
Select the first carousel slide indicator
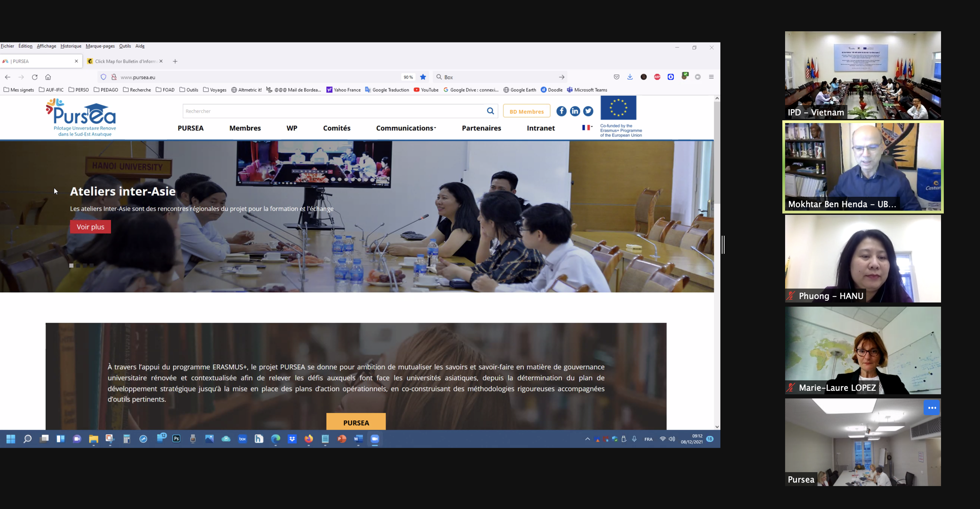click(71, 266)
